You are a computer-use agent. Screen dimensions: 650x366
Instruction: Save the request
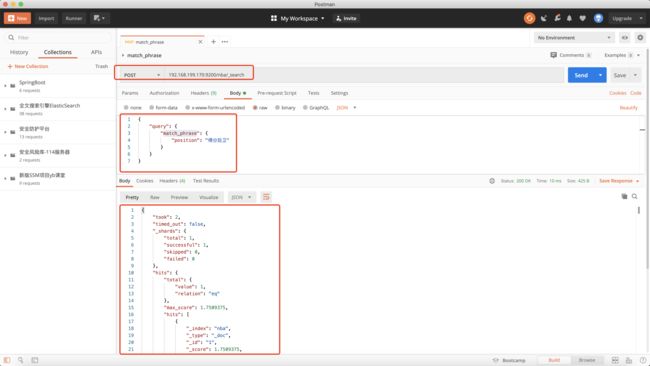[620, 75]
